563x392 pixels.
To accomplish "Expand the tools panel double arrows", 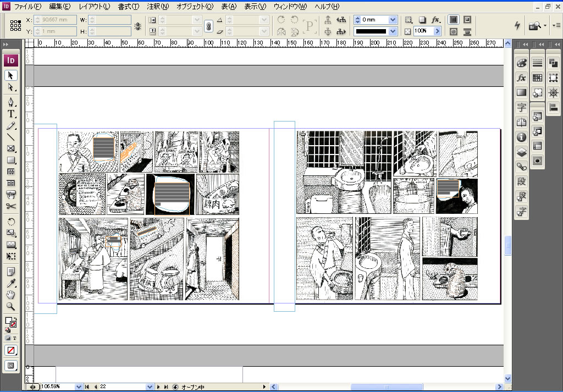I will coord(5,44).
